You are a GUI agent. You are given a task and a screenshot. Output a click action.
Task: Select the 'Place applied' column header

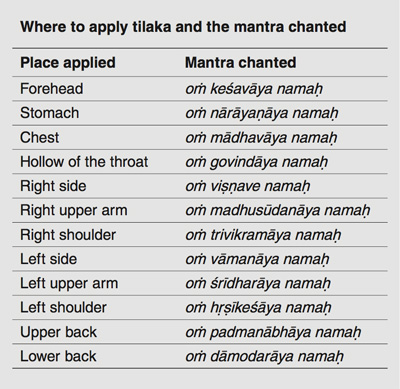(x=68, y=63)
